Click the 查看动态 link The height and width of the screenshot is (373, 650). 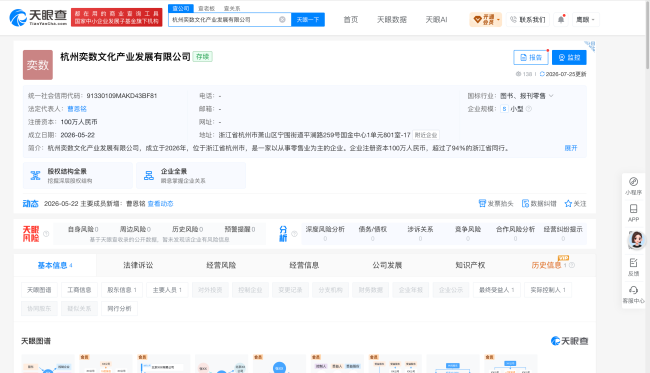pos(160,203)
